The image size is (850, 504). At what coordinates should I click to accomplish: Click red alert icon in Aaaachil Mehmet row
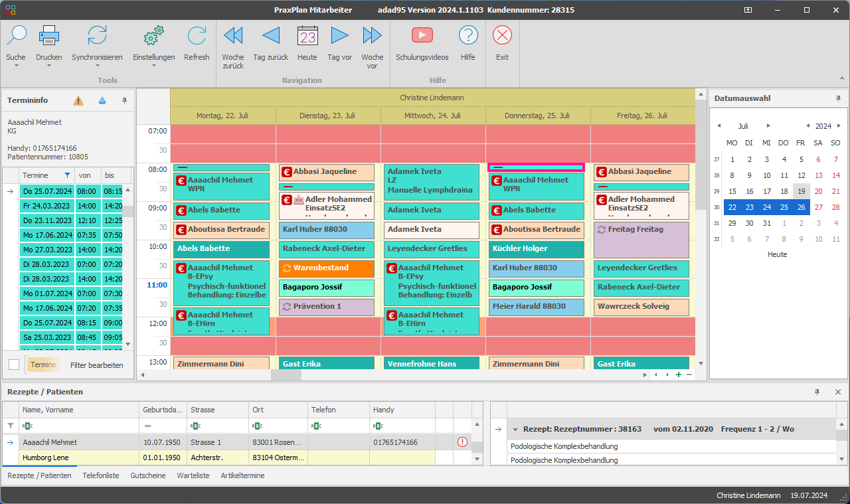[462, 442]
